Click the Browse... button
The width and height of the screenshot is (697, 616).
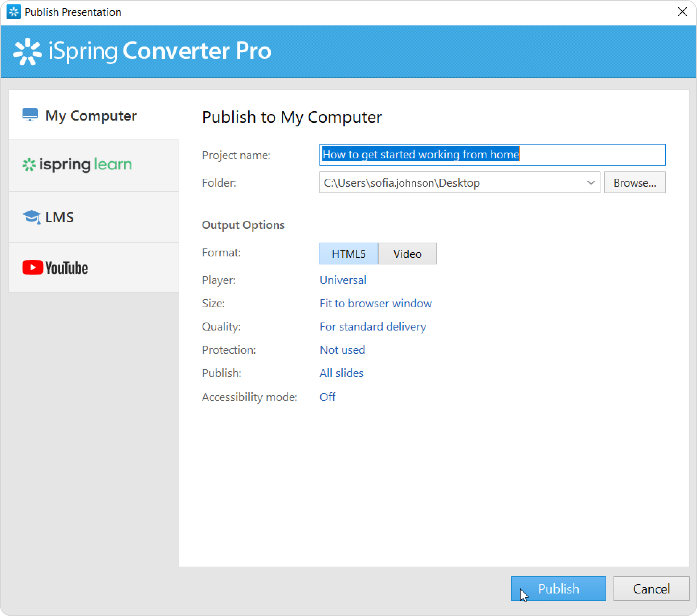[x=635, y=182]
